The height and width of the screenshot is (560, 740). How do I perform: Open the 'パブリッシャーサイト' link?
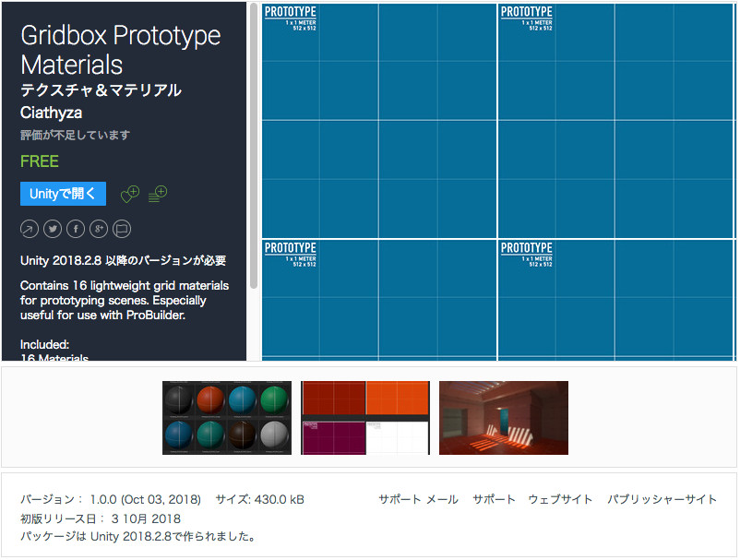coord(662,499)
